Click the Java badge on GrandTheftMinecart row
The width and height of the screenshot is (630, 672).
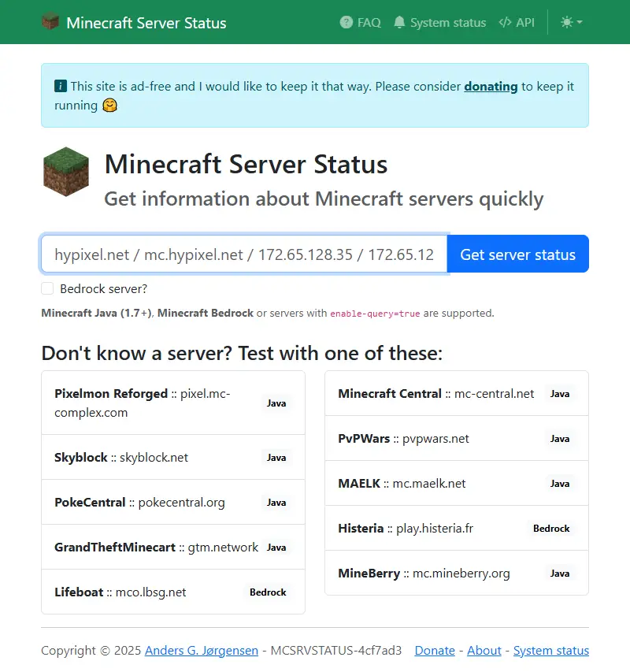276,548
